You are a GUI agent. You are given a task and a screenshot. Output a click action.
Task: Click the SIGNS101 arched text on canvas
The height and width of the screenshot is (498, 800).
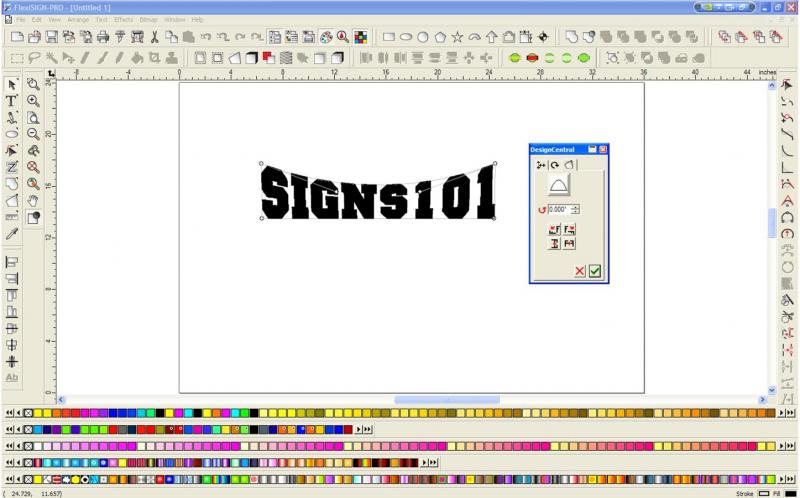pos(378,192)
